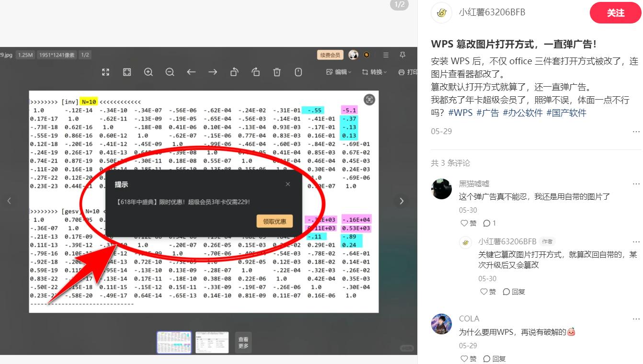643x364 pixels.
Task: Open more options for 黑猫嘘嘘's comment
Action: pos(636,184)
